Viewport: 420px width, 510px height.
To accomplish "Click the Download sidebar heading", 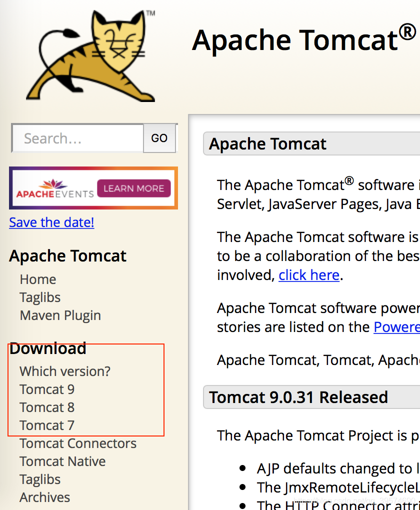I will [48, 348].
